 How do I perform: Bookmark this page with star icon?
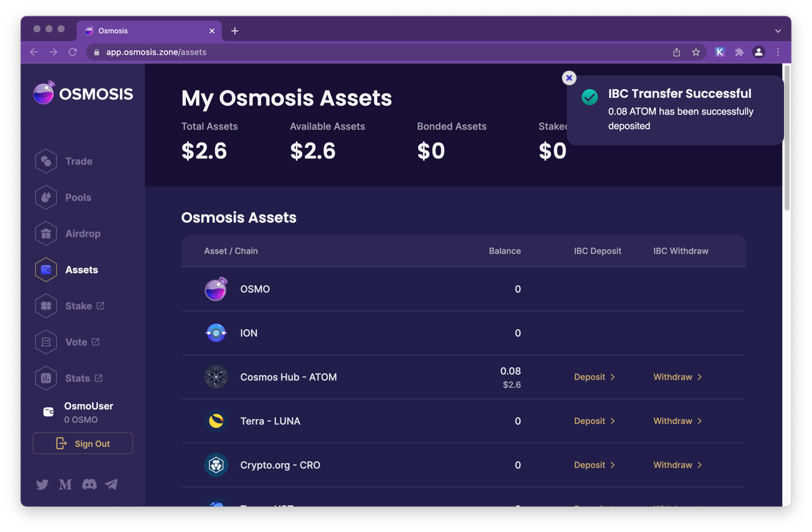(695, 52)
